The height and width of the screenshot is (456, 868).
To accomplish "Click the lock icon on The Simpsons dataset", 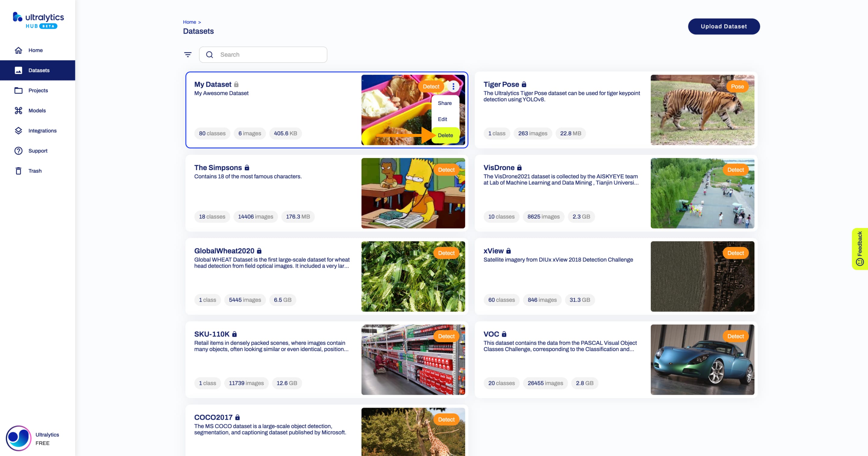I will (247, 167).
